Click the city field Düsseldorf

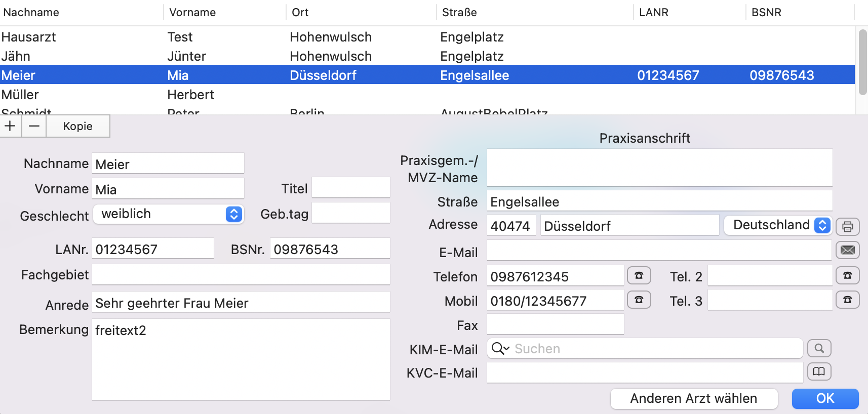[x=630, y=225]
